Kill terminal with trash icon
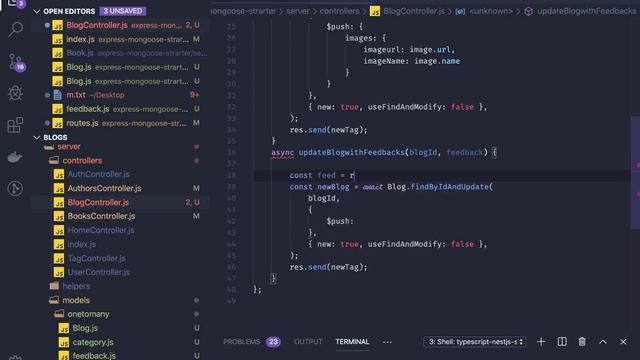 pos(582,342)
